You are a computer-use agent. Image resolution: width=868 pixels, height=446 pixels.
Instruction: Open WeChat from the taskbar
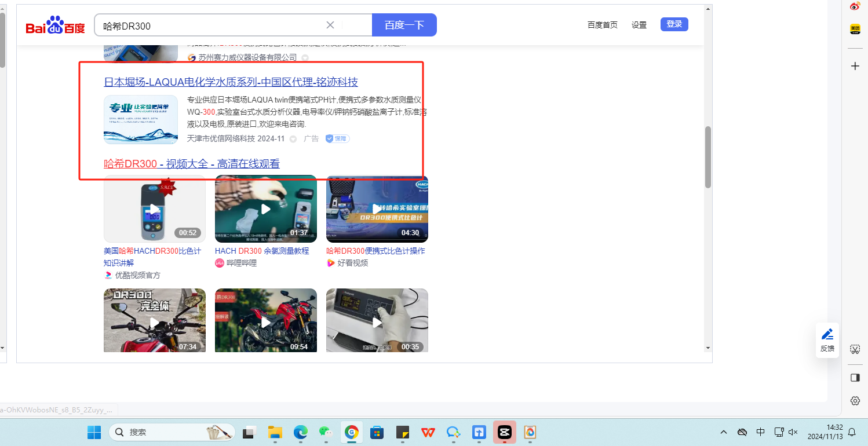tap(326, 432)
